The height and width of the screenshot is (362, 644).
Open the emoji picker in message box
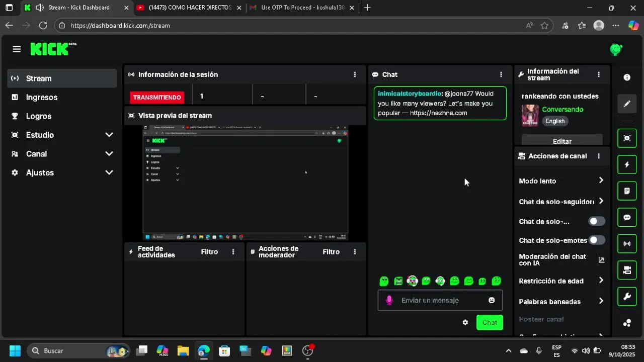coord(492,300)
